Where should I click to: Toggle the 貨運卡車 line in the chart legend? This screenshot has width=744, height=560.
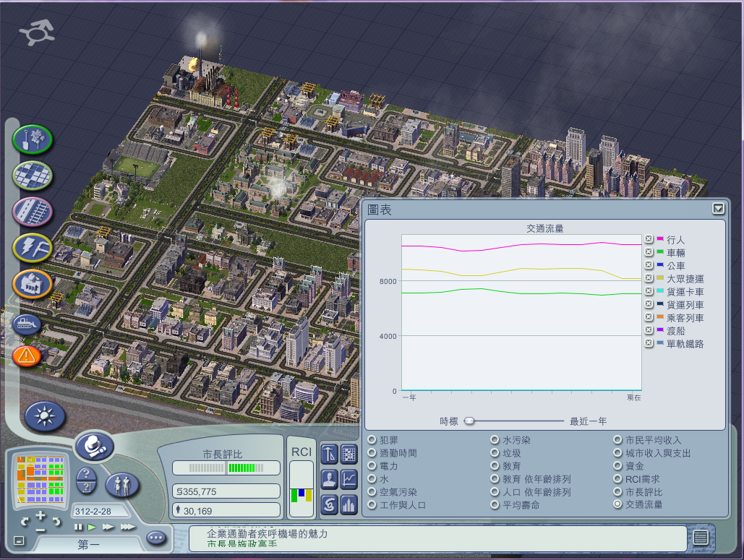649,291
